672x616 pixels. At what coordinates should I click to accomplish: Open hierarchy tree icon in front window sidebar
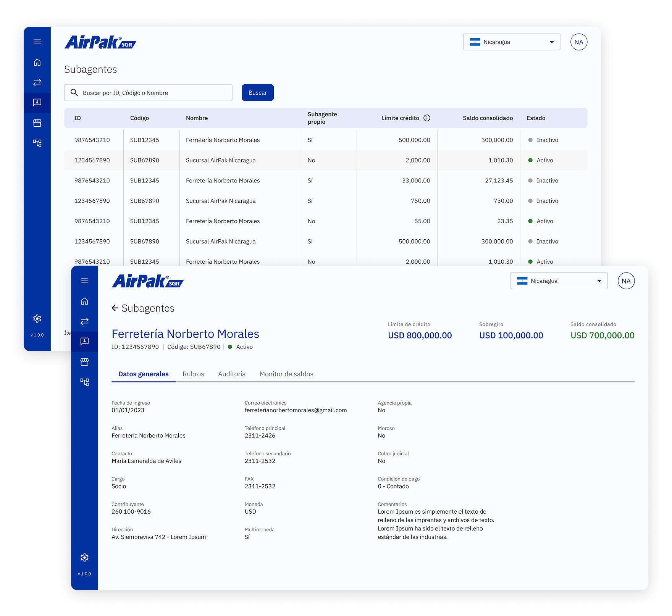point(84,382)
